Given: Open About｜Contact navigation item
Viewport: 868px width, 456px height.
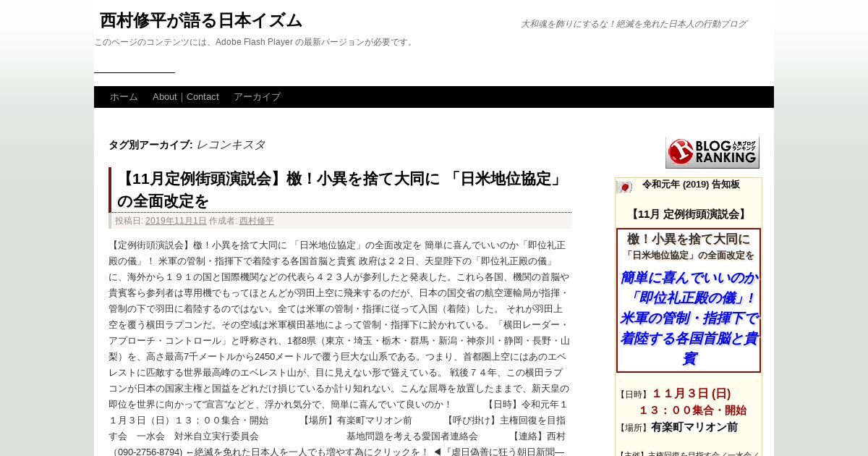Looking at the screenshot, I should [x=186, y=97].
